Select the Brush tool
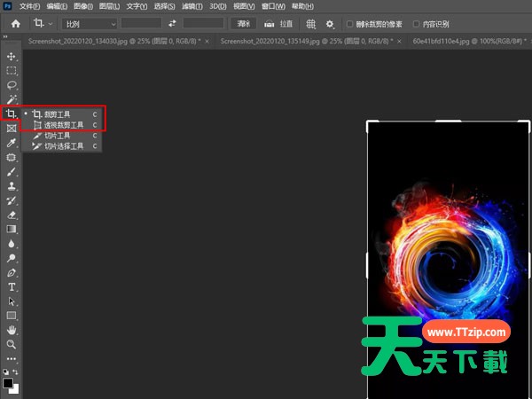The width and height of the screenshot is (532, 399). pos(12,172)
